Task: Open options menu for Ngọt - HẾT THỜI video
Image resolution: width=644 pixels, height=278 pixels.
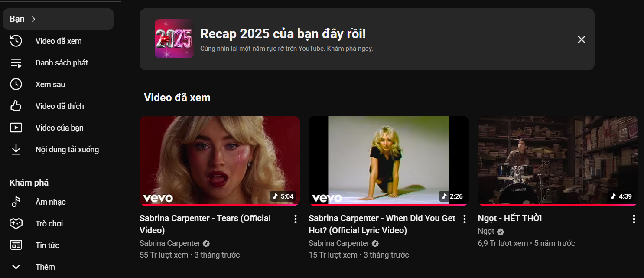Action: [633, 219]
